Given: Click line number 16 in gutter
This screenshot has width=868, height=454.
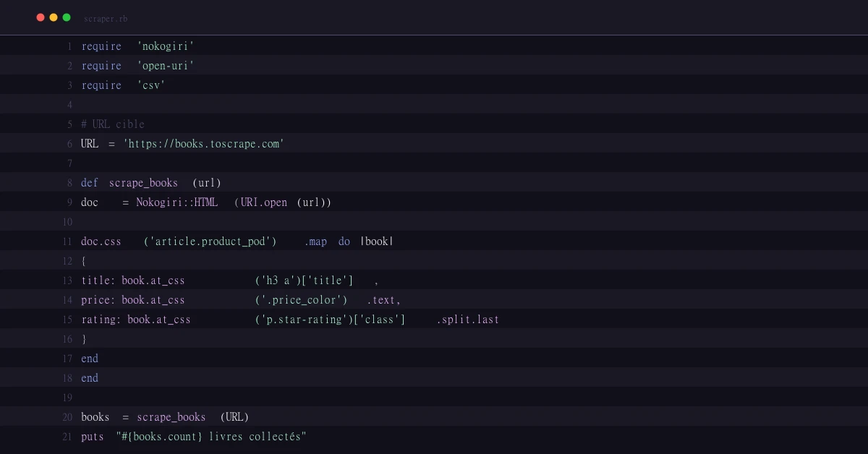Looking at the screenshot, I should [67, 339].
